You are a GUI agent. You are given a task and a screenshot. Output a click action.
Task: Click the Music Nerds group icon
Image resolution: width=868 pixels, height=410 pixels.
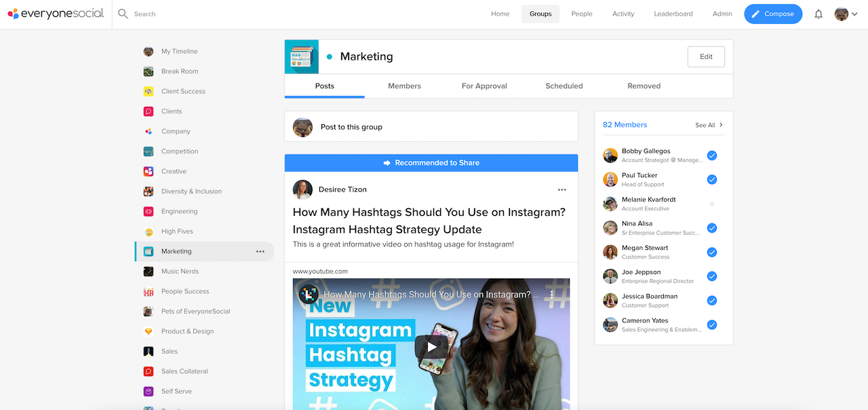pos(148,271)
